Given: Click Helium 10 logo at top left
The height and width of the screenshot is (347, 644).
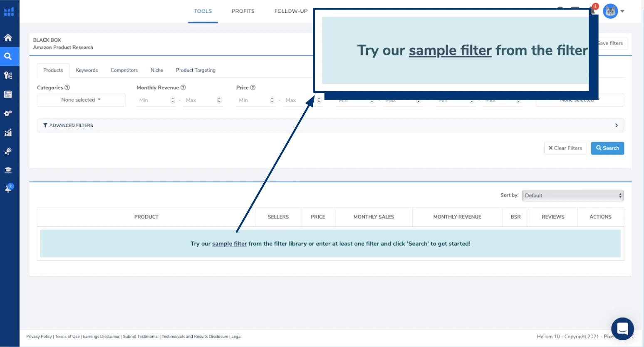Looking at the screenshot, I should [x=9, y=11].
